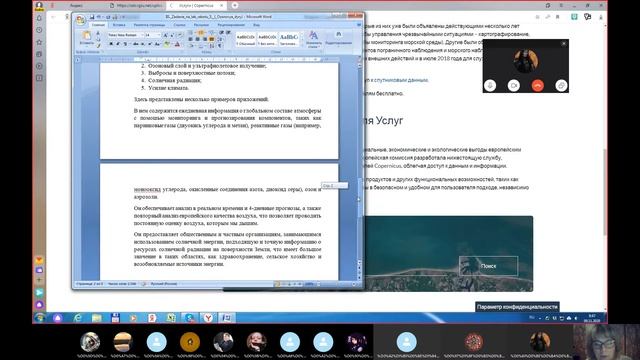Toggle microphone in the call widget
This screenshot has height=360, width=640.
490,85
